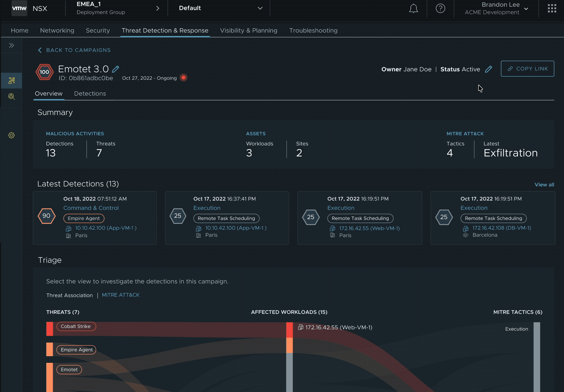
Task: Open campaigns icon in left sidebar
Action: (x=11, y=81)
